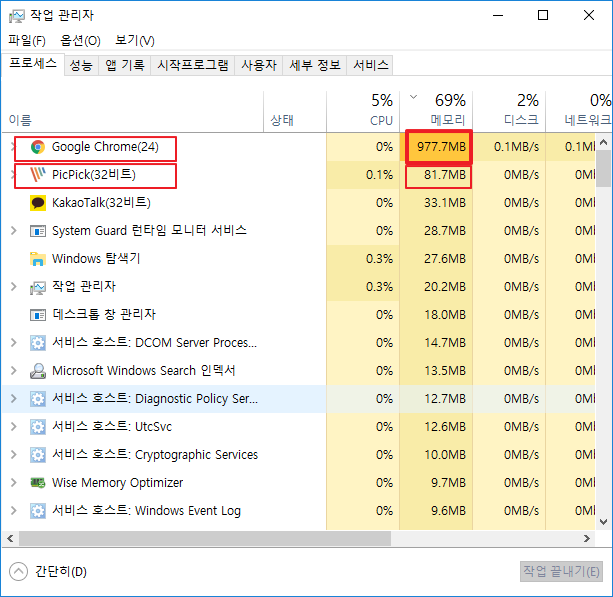Click the horizontal scrollbar thumb
Screen dimensions: 613x597
point(205,539)
